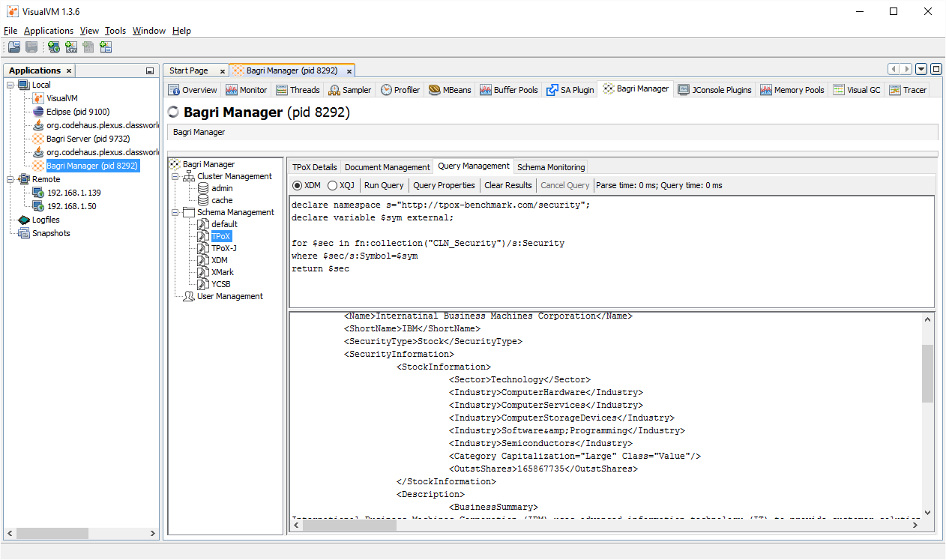Click inside the XQuery editor text area
The width and height of the screenshot is (946, 560).
point(612,251)
